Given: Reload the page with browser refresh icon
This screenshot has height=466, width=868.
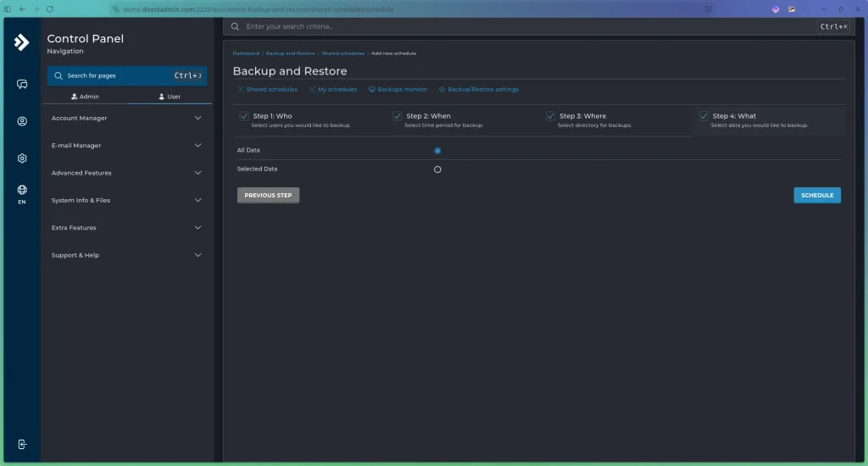Looking at the screenshot, I should [x=50, y=8].
